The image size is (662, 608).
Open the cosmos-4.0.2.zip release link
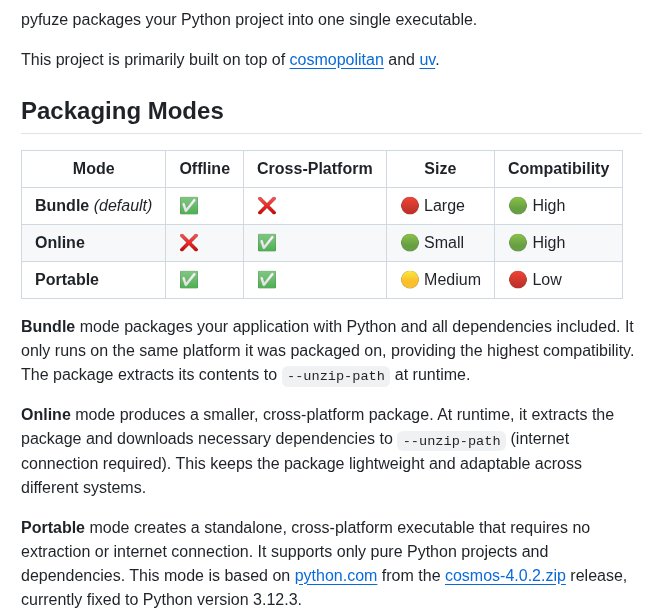[x=505, y=576]
